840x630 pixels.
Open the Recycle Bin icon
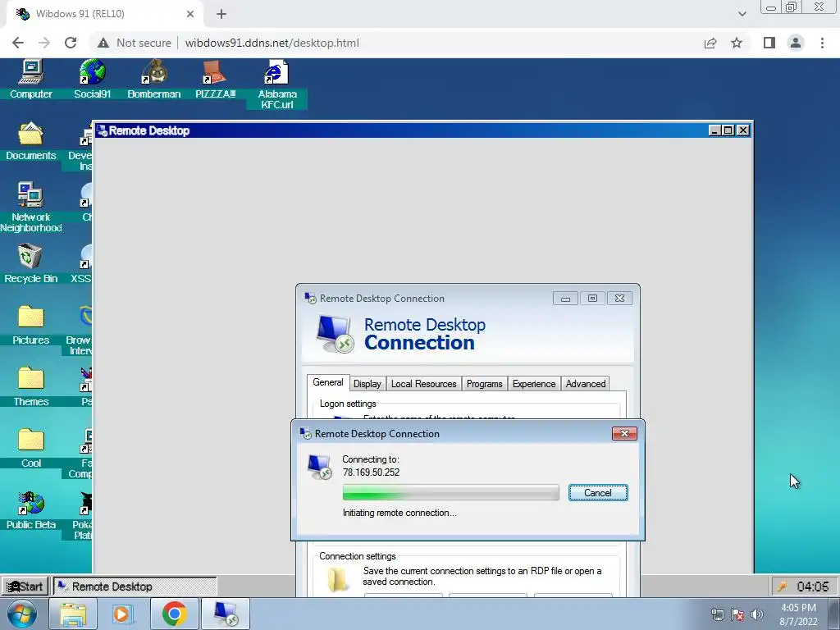point(30,263)
